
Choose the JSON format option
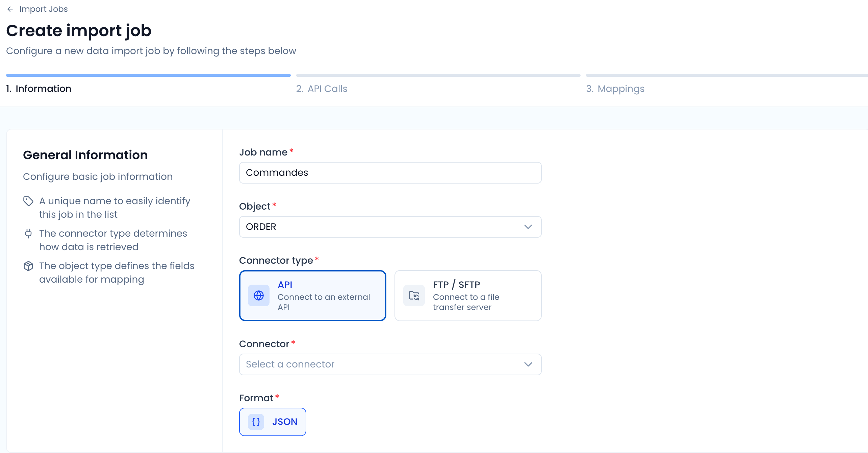273,422
